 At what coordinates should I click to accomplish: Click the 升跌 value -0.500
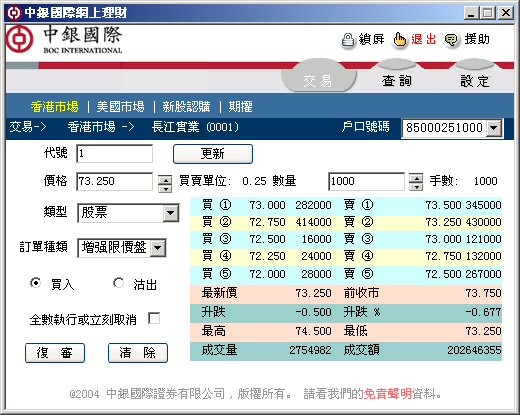click(313, 312)
